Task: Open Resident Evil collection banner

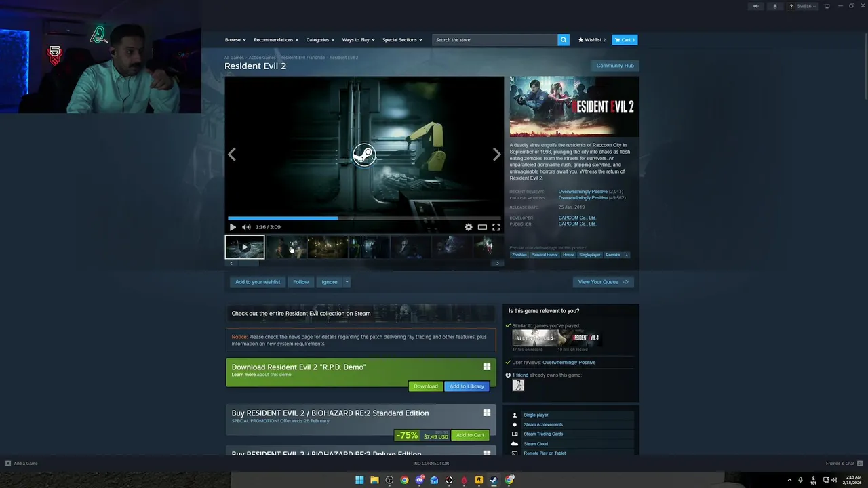Action: click(361, 313)
